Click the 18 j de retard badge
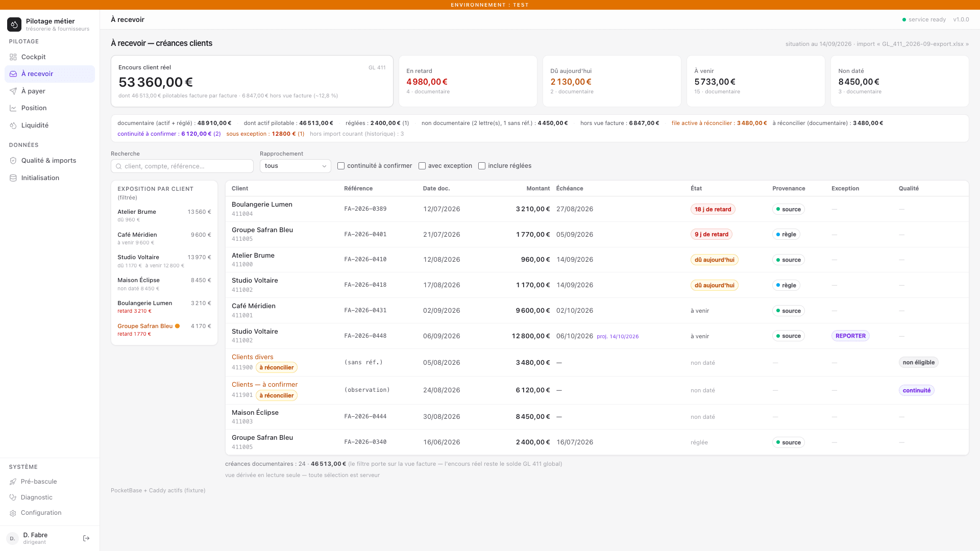This screenshot has width=980, height=551. [713, 209]
